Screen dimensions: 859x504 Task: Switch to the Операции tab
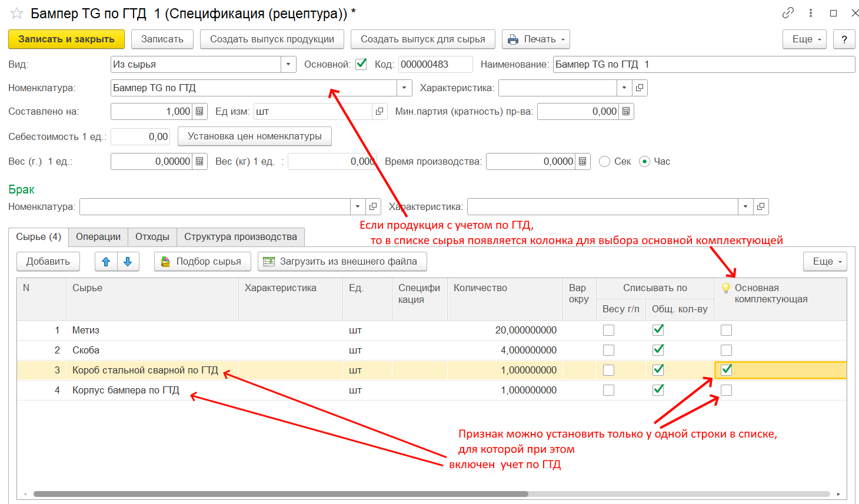(98, 237)
